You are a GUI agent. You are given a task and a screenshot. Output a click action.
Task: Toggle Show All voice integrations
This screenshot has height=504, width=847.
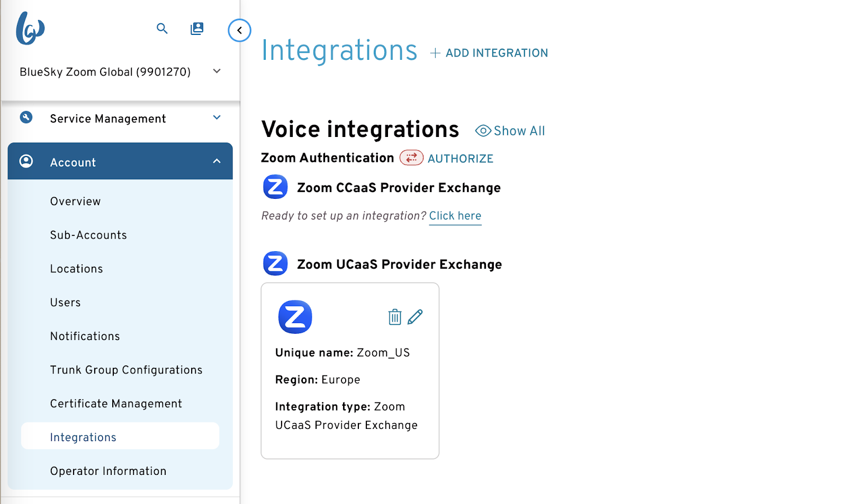tap(510, 131)
